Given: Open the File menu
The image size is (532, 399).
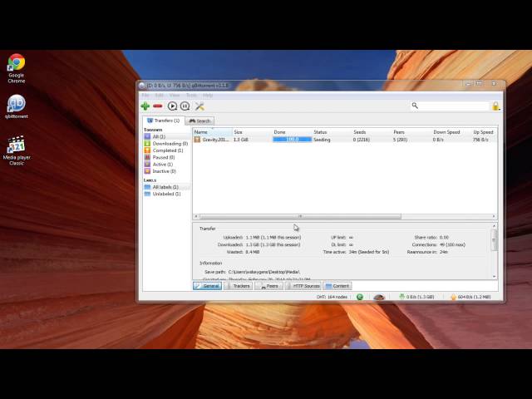Looking at the screenshot, I should coord(145,96).
